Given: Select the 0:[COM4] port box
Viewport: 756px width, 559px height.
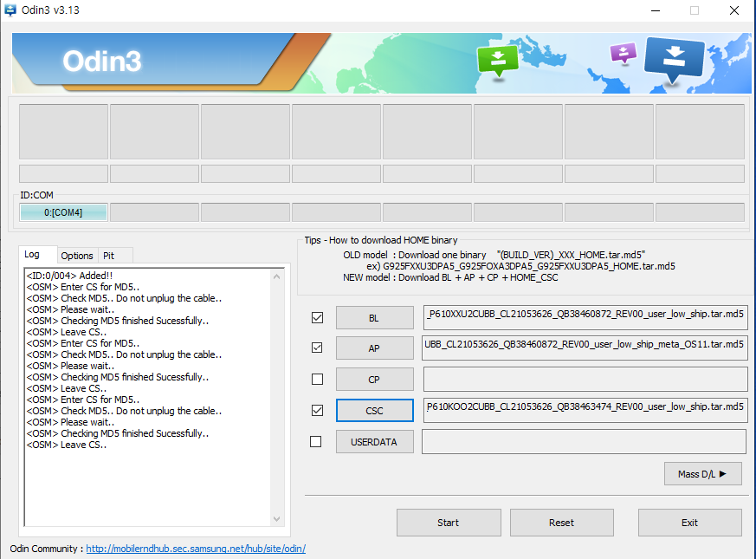Looking at the screenshot, I should [x=63, y=212].
